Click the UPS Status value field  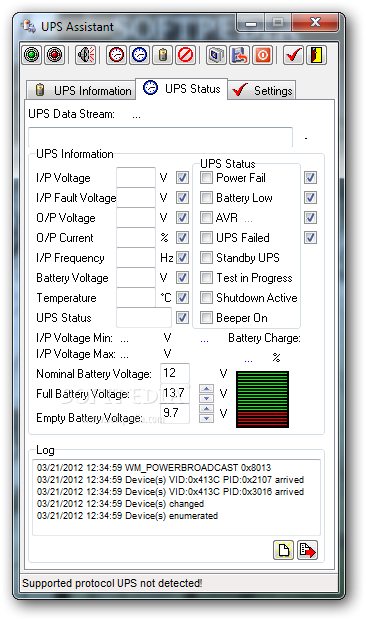pos(144,317)
